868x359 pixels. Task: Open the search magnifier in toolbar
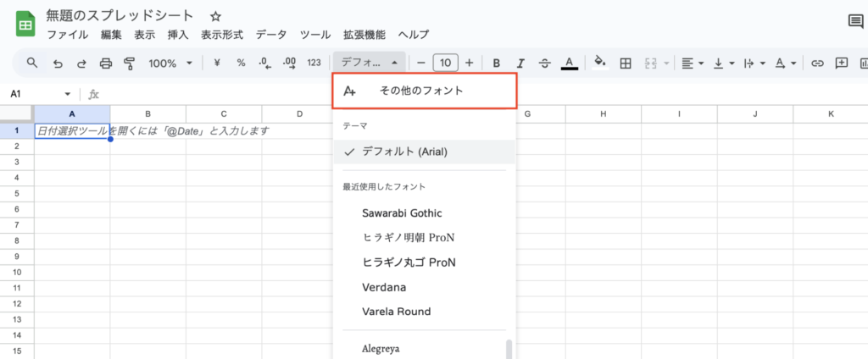(x=32, y=63)
